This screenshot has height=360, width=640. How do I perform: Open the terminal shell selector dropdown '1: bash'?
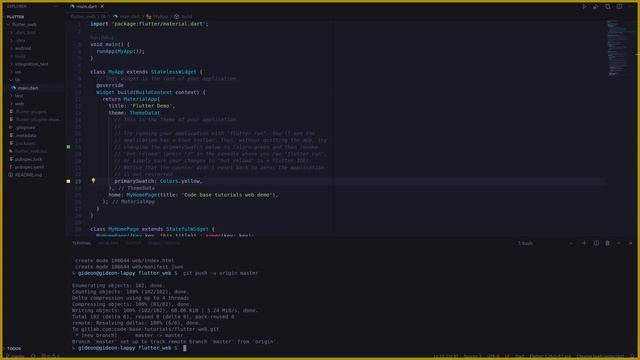[545, 243]
